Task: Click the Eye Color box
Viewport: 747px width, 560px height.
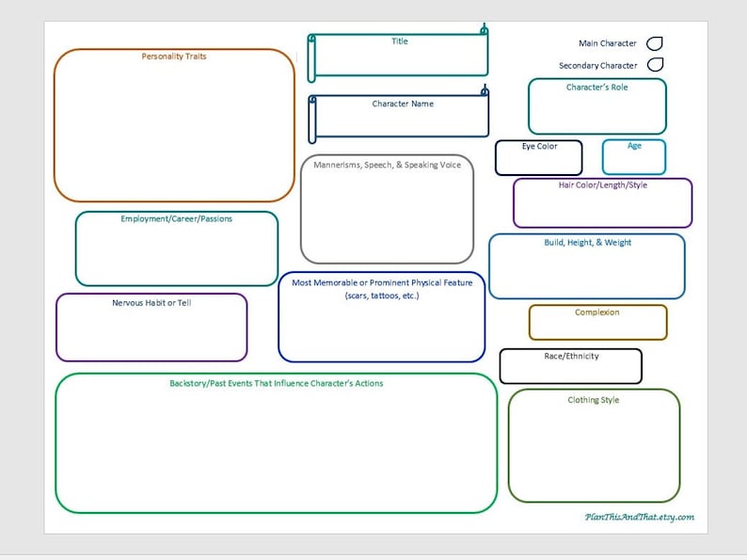Action: pos(539,158)
